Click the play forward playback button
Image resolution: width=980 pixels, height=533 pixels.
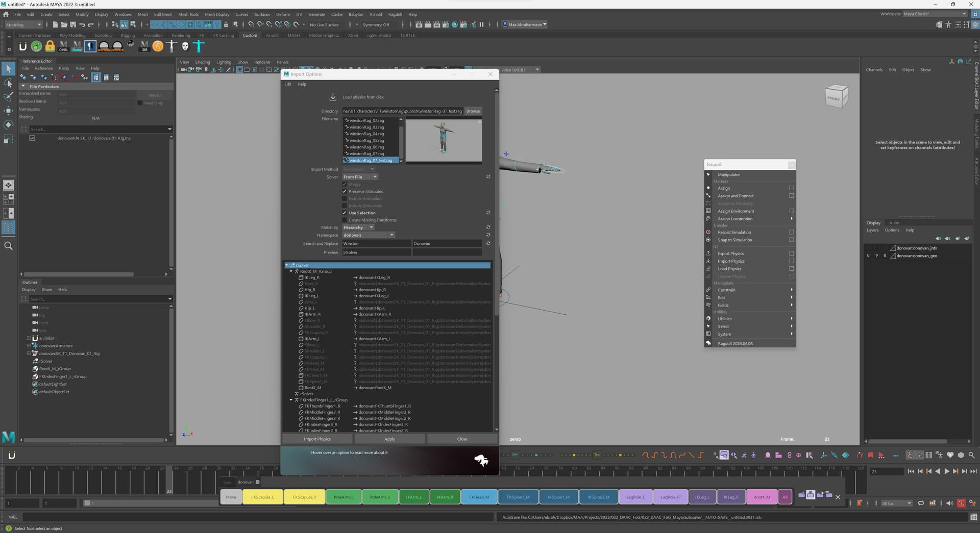pos(946,471)
